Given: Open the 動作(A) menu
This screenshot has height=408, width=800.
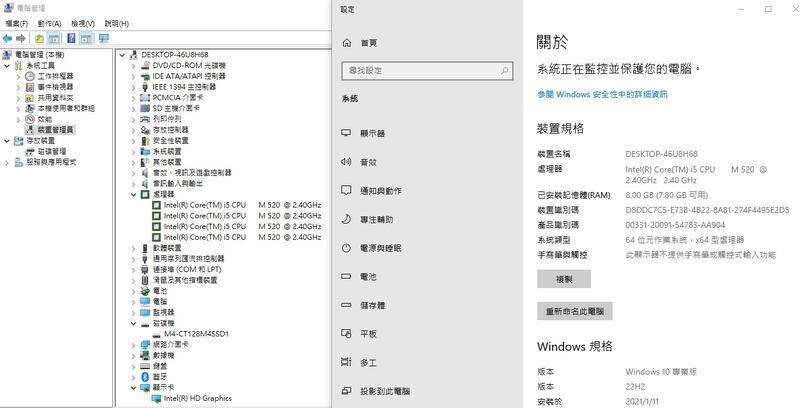Looking at the screenshot, I should click(x=49, y=23).
